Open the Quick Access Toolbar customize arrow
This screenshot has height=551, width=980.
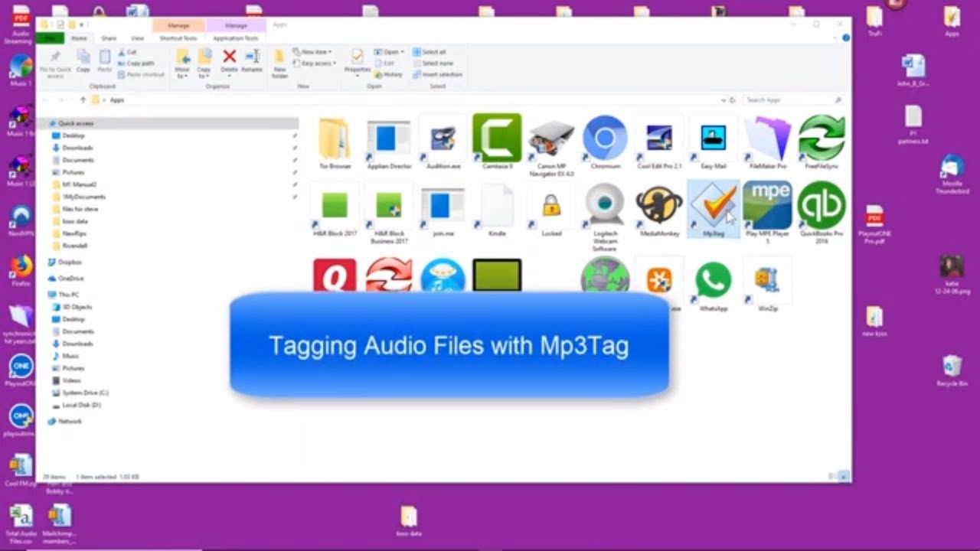click(x=81, y=24)
